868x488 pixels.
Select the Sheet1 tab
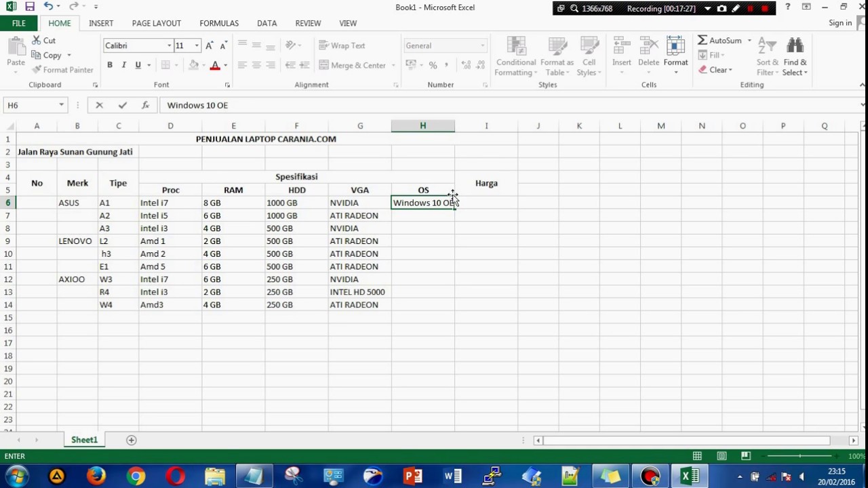pos(85,440)
